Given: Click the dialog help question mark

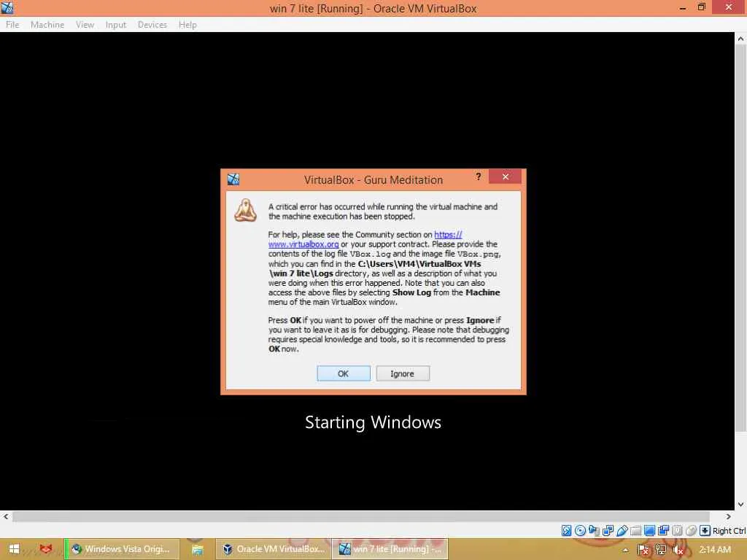Looking at the screenshot, I should [479, 176].
